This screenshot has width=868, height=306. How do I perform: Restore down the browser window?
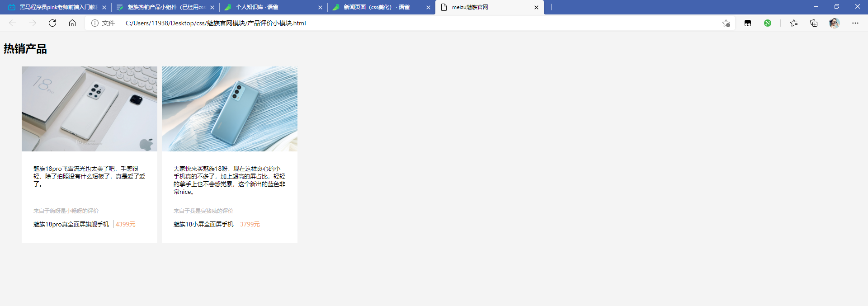tap(837, 7)
